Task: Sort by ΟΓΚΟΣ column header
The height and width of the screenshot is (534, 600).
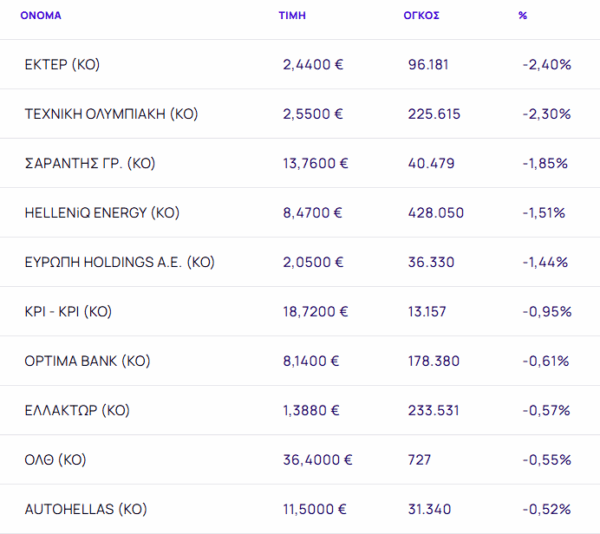Action: click(421, 16)
